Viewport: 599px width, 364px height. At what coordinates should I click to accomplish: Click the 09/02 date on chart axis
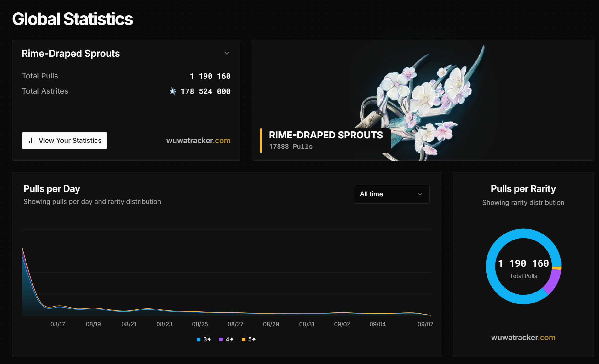342,324
